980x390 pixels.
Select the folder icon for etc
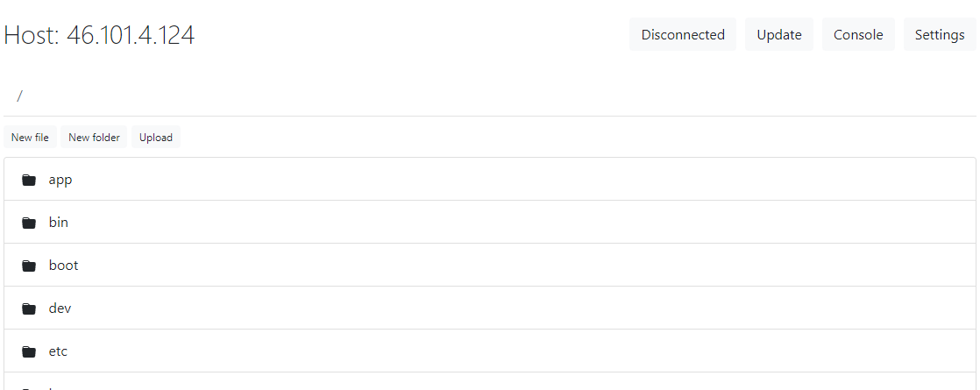[x=29, y=351]
